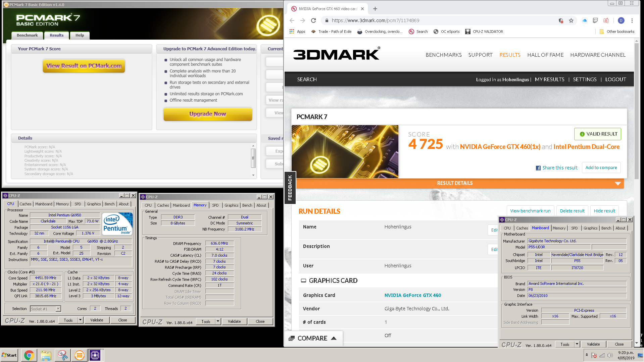The width and height of the screenshot is (644, 362).
Task: Click Hide result button
Action: [604, 211]
